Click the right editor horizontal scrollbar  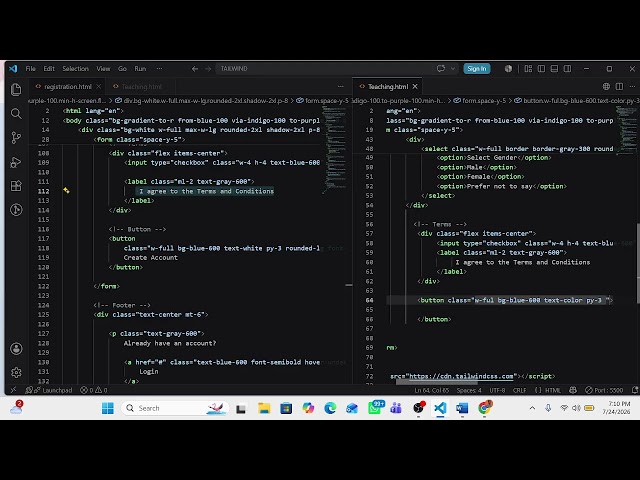(436, 382)
